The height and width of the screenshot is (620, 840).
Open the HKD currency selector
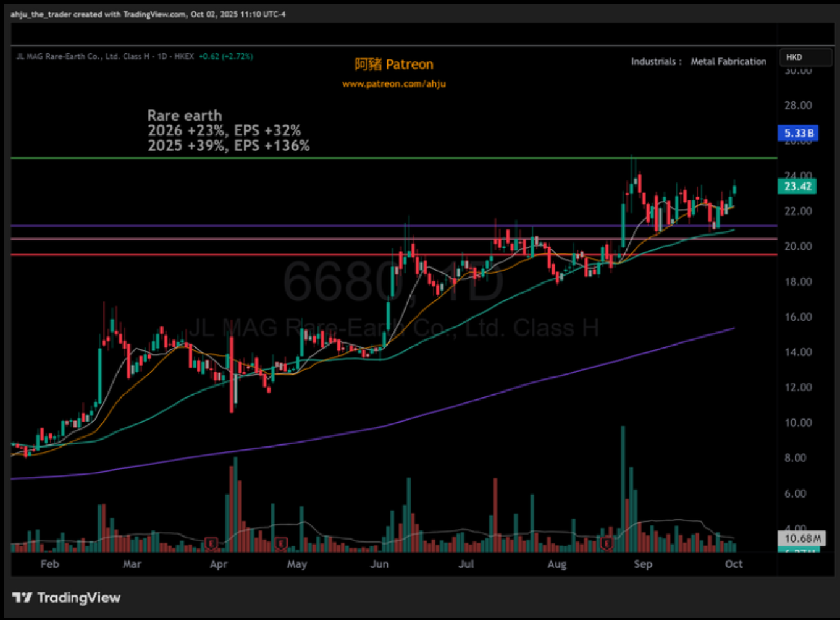tap(805, 57)
